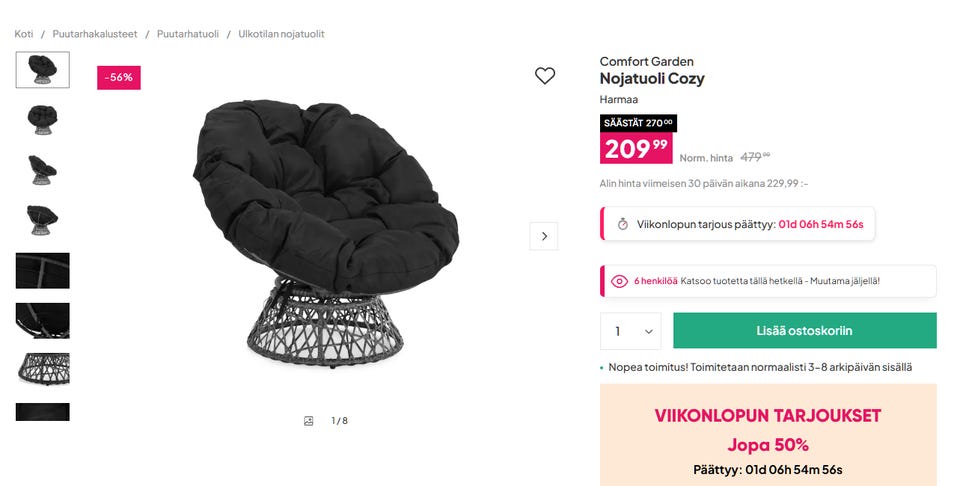Open Puutarhakalusteet breadcrumb link
Viewport: 960px width, 486px height.
pyautogui.click(x=96, y=34)
